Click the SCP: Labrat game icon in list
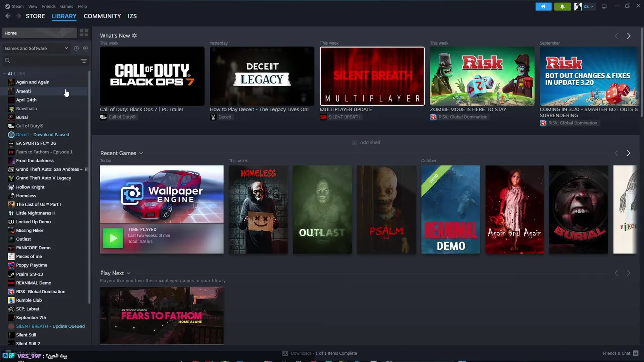Viewport: 644px width, 362px height. pyautogui.click(x=11, y=309)
